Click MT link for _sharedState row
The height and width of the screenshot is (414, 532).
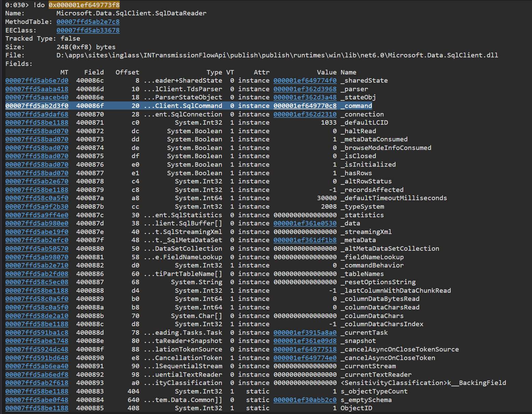tap(37, 81)
